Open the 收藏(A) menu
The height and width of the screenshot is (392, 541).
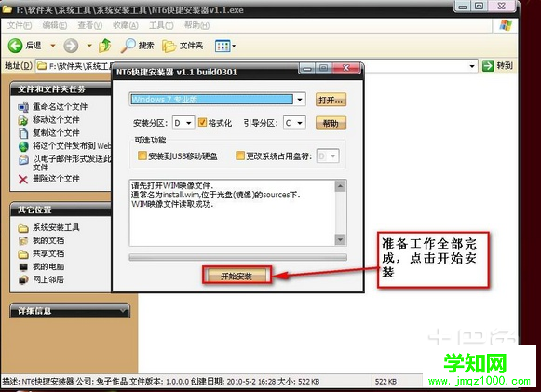pos(126,25)
